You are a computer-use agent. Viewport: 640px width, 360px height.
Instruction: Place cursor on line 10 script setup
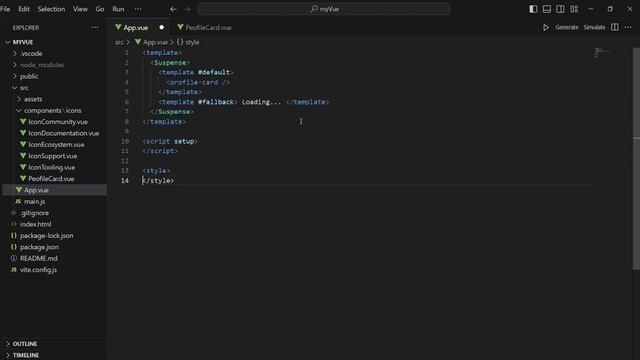tap(170, 141)
